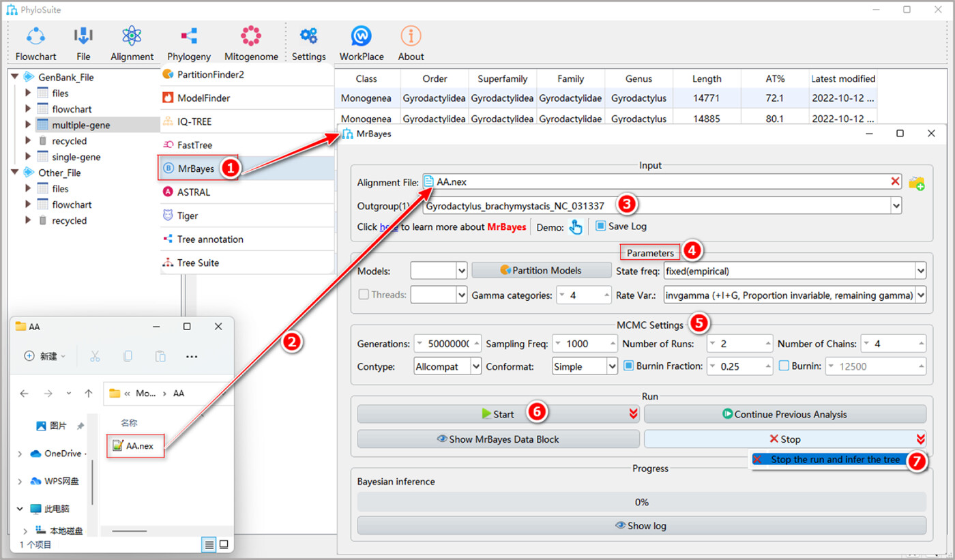Click the up-arrow navigation icon in explorer

(88, 394)
